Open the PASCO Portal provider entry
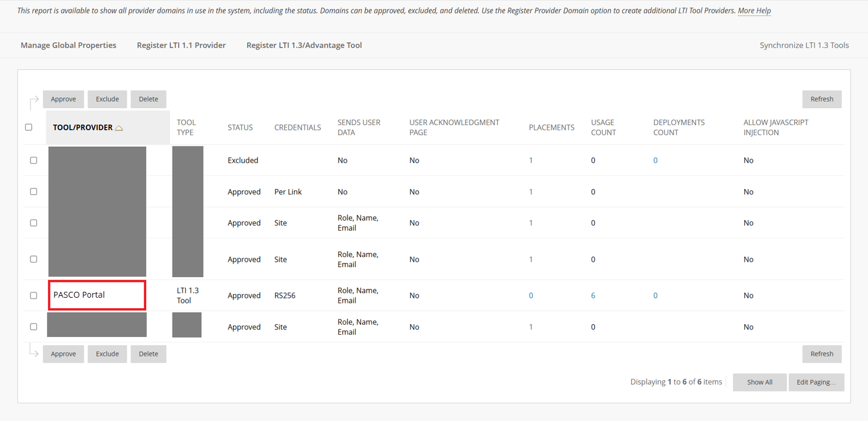This screenshot has height=421, width=868. point(79,295)
